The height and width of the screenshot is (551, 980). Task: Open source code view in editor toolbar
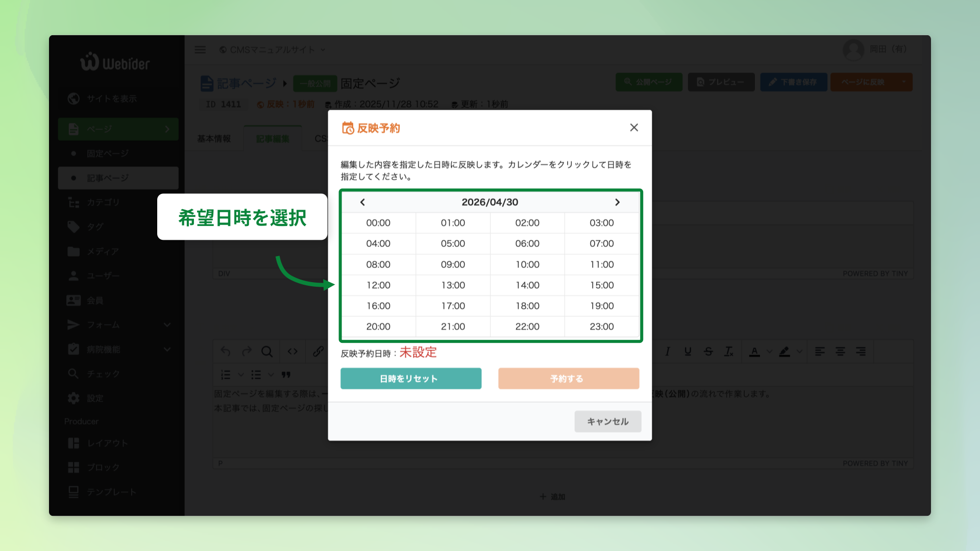coord(292,352)
